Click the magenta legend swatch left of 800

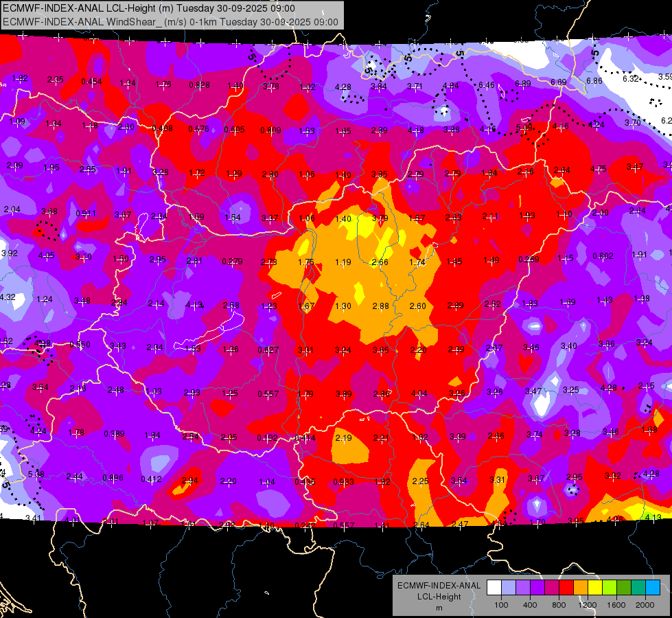[x=552, y=588]
